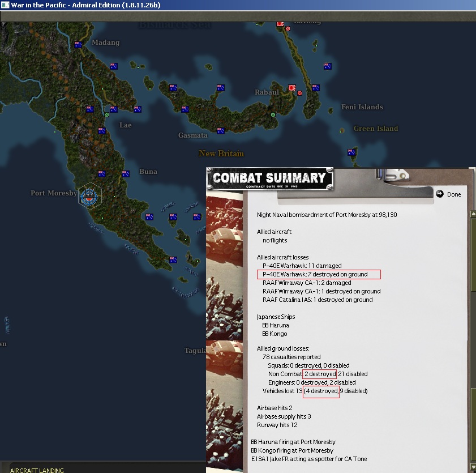Viewport: 476px width, 473px height.
Task: Click 'P-40E Warhawk: 7 destroyed on ground'
Action: [315, 274]
